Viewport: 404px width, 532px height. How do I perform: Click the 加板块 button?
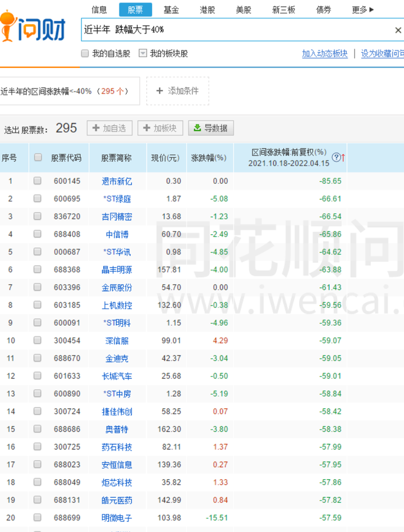click(160, 128)
